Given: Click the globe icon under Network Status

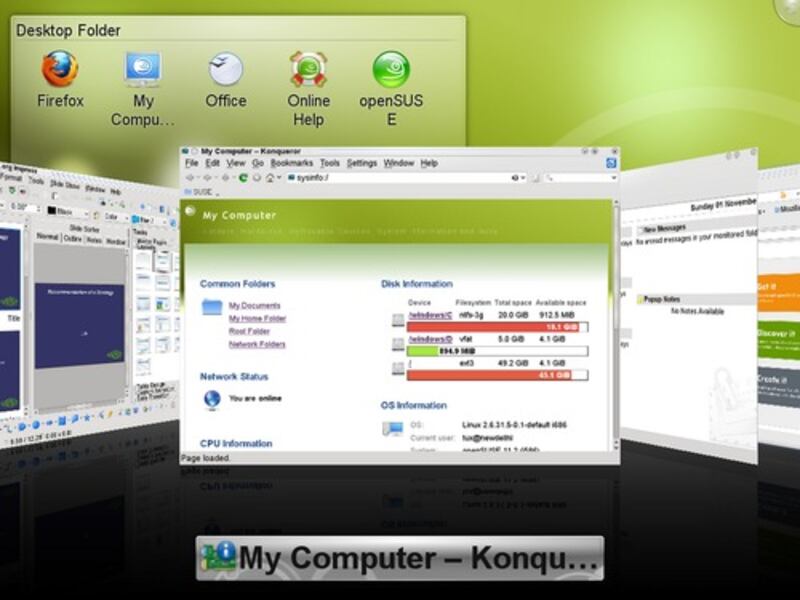Looking at the screenshot, I should tap(212, 399).
